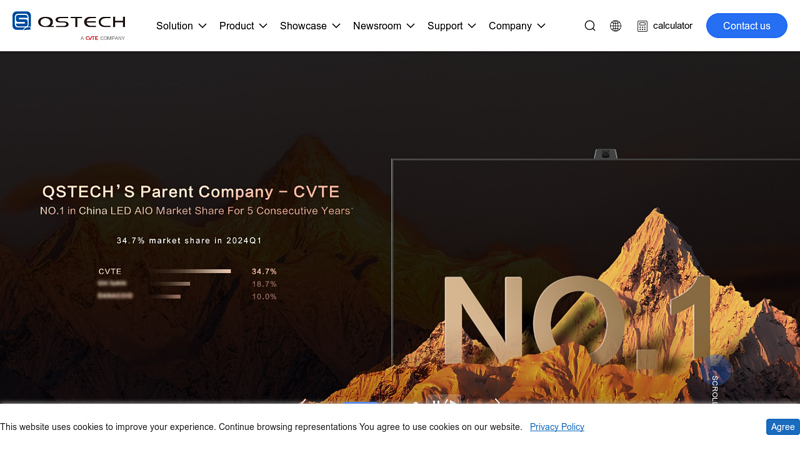
Task: Click the blue SCROLL circle indicator
Action: click(x=715, y=371)
